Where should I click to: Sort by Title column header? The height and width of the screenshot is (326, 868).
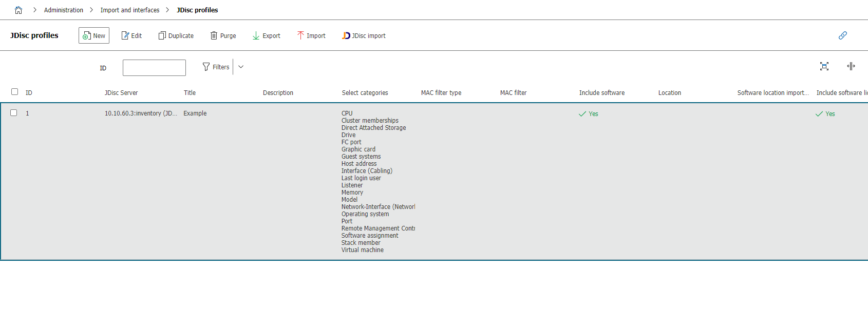click(x=190, y=93)
